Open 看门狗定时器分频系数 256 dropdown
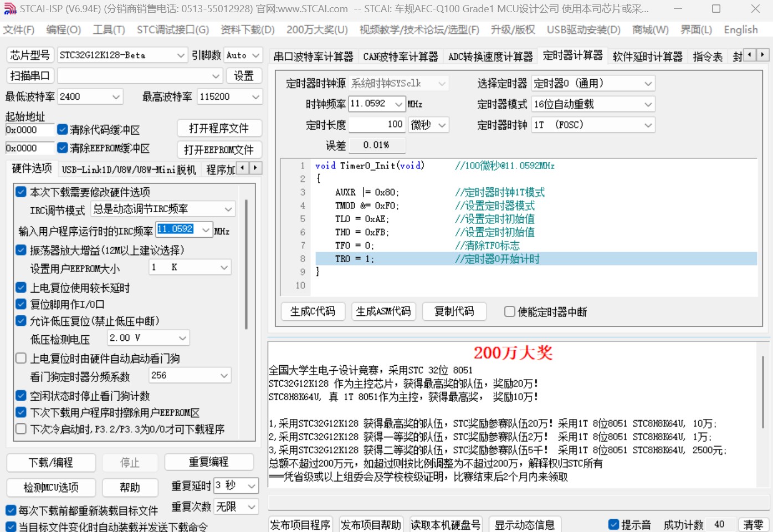 190,376
